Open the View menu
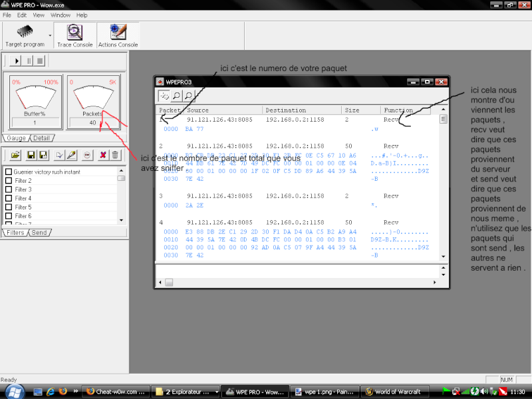The height and width of the screenshot is (399, 532). point(39,15)
